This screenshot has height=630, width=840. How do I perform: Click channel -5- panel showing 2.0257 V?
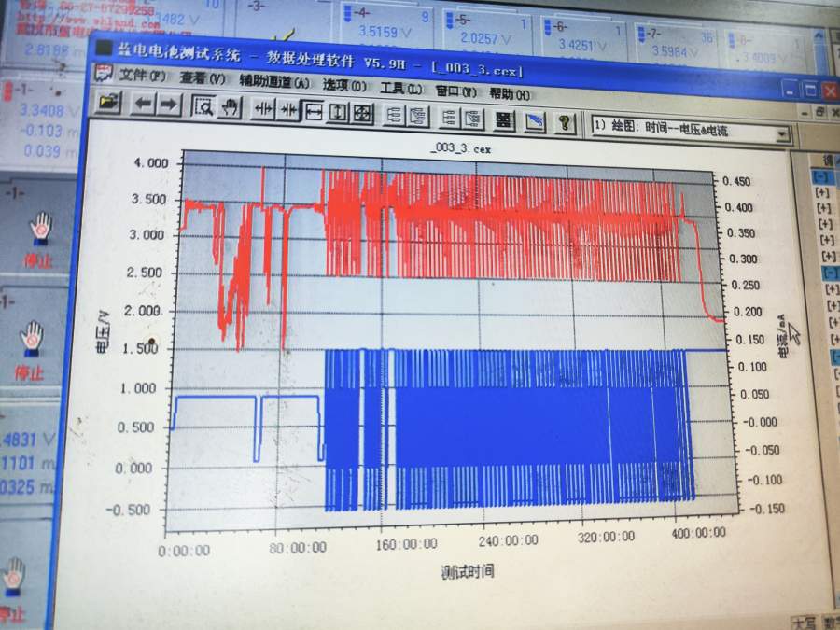point(485,34)
